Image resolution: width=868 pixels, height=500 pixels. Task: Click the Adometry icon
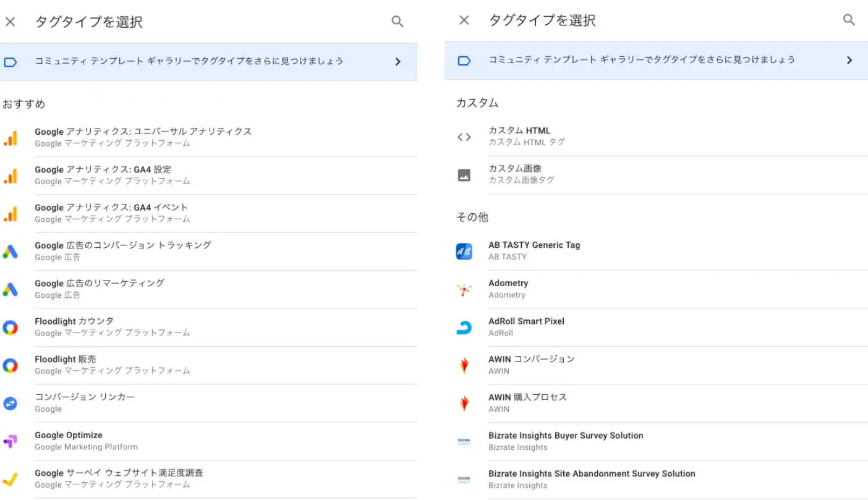point(464,289)
